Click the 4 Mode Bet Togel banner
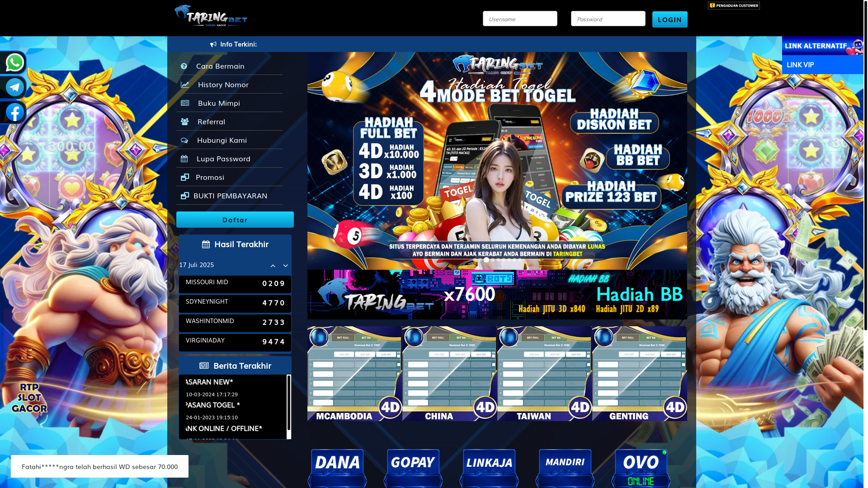This screenshot has height=488, width=868. pyautogui.click(x=497, y=161)
